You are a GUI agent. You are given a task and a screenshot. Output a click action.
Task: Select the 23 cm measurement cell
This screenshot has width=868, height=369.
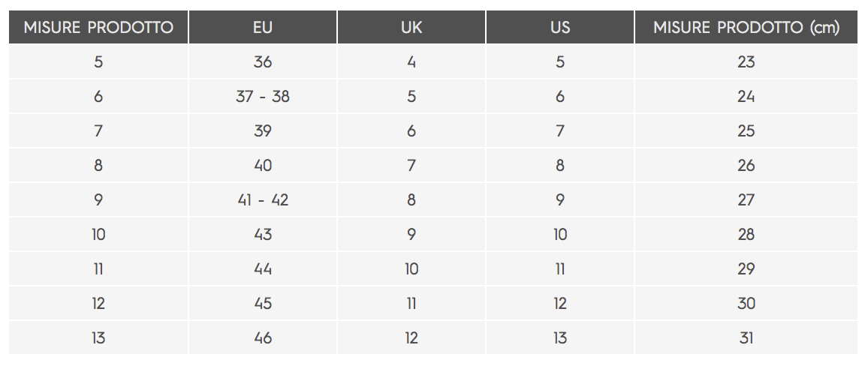point(746,61)
